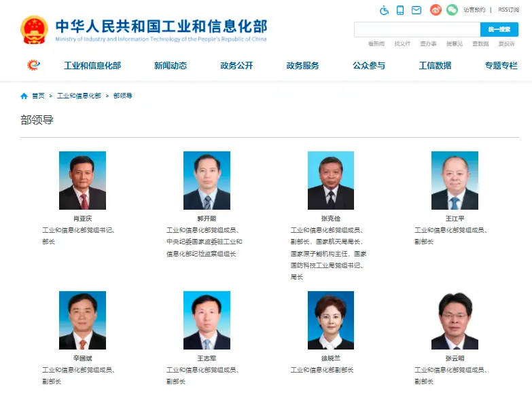Click the blue 统一搜索 button
532x395 pixels.
coord(499,29)
